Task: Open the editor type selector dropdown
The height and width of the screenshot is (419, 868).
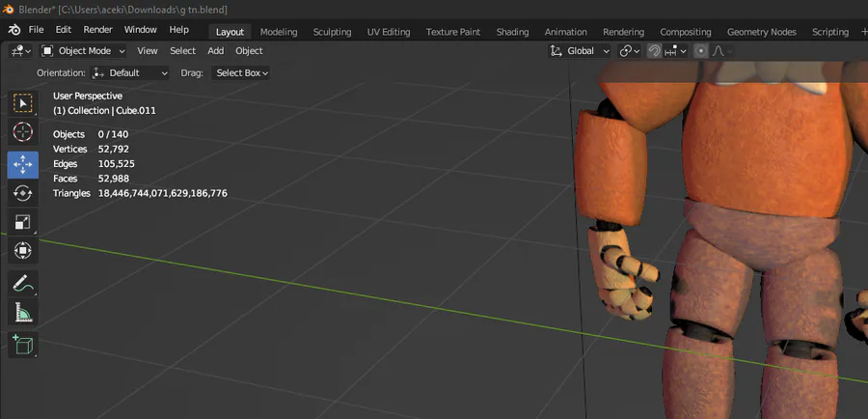Action: [21, 51]
